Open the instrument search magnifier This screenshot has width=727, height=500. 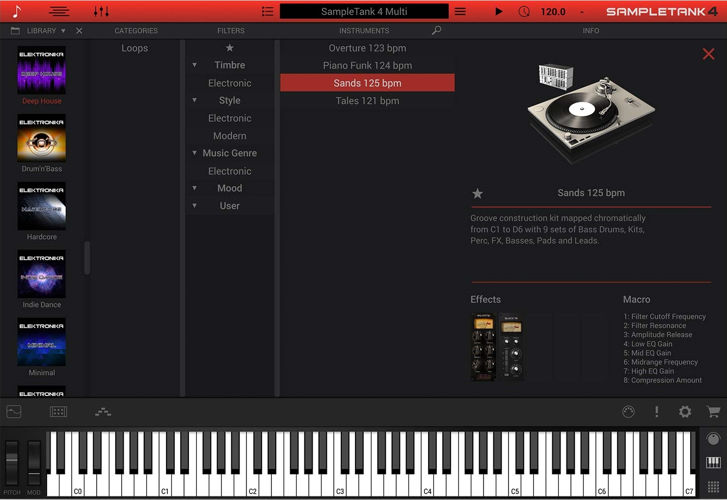(436, 31)
